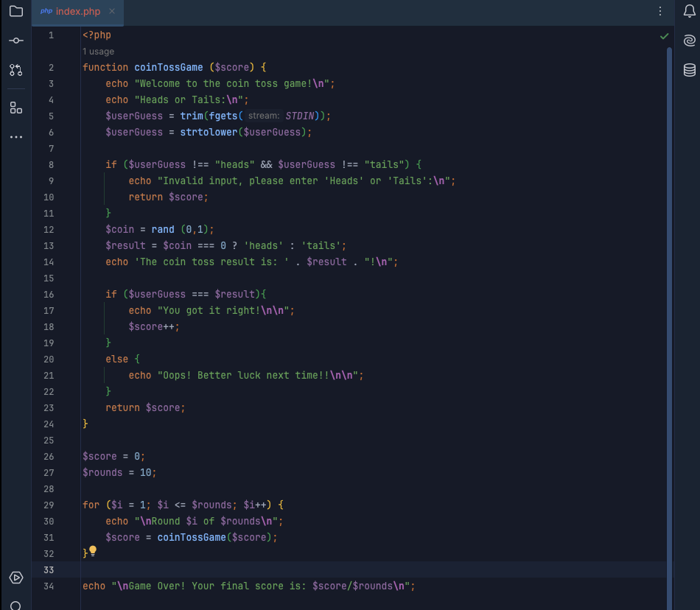Click the '<?php' opening tag
Screen dimensions: 700x610
[x=97, y=35]
